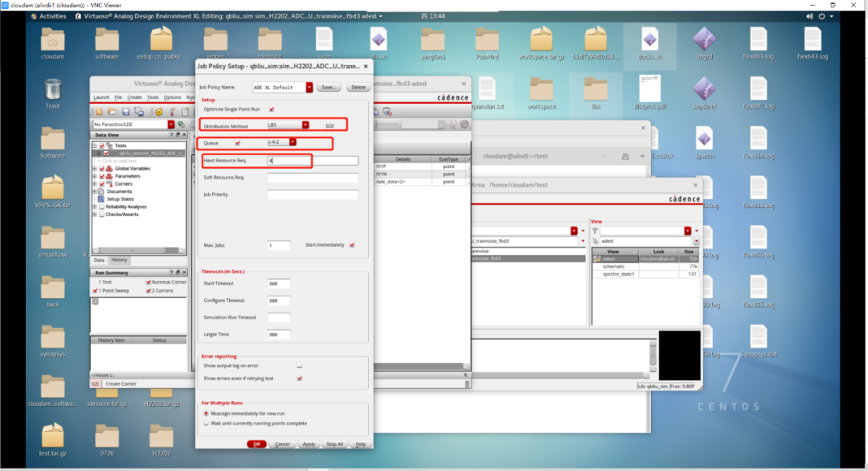Click the Open folder toolbar icon in Virtuoso
The width and height of the screenshot is (868, 471).
pos(113,112)
